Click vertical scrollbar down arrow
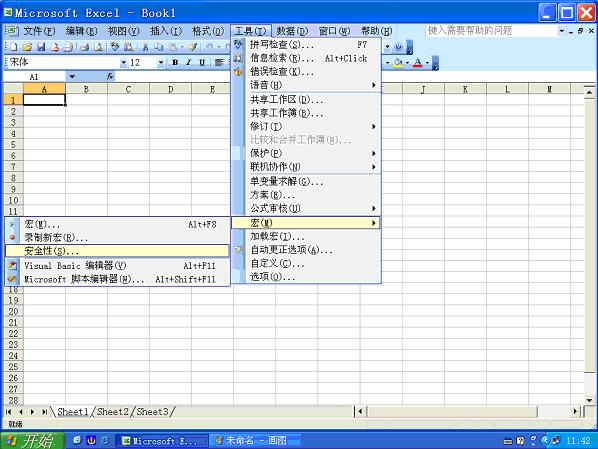Screen dimensions: 598x449 589,400
